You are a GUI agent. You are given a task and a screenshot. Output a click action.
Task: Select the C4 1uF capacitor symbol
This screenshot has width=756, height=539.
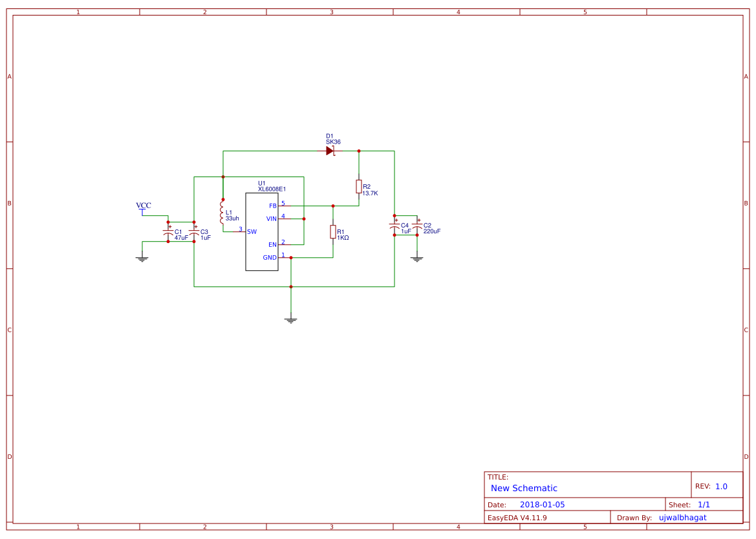[394, 227]
